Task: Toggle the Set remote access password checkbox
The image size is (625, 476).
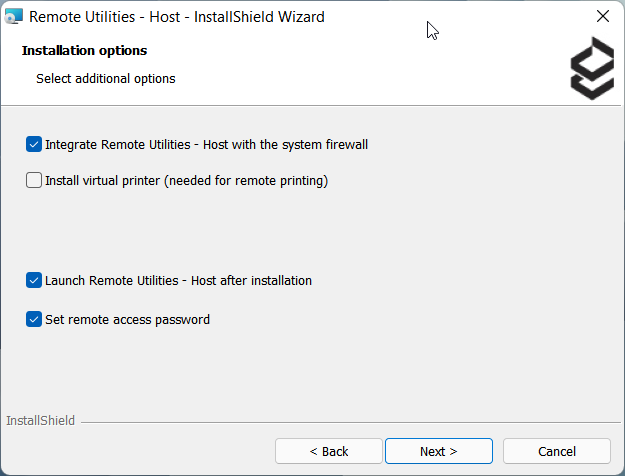Action: click(34, 320)
